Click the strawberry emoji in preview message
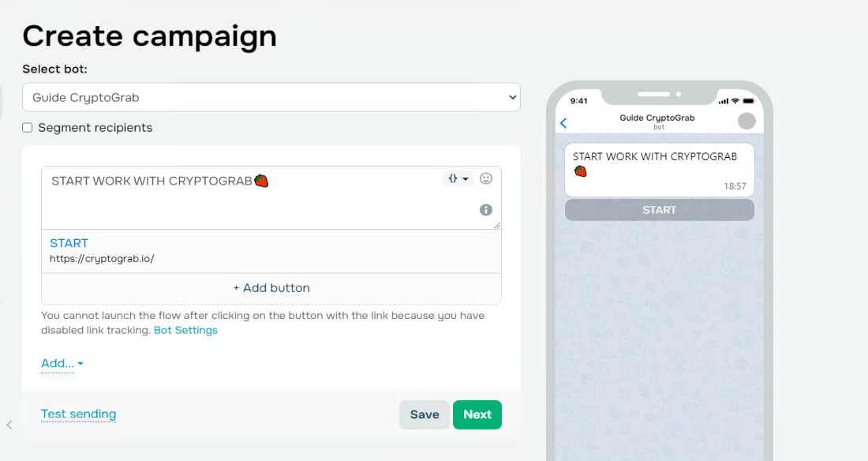This screenshot has width=868, height=461. [x=580, y=171]
